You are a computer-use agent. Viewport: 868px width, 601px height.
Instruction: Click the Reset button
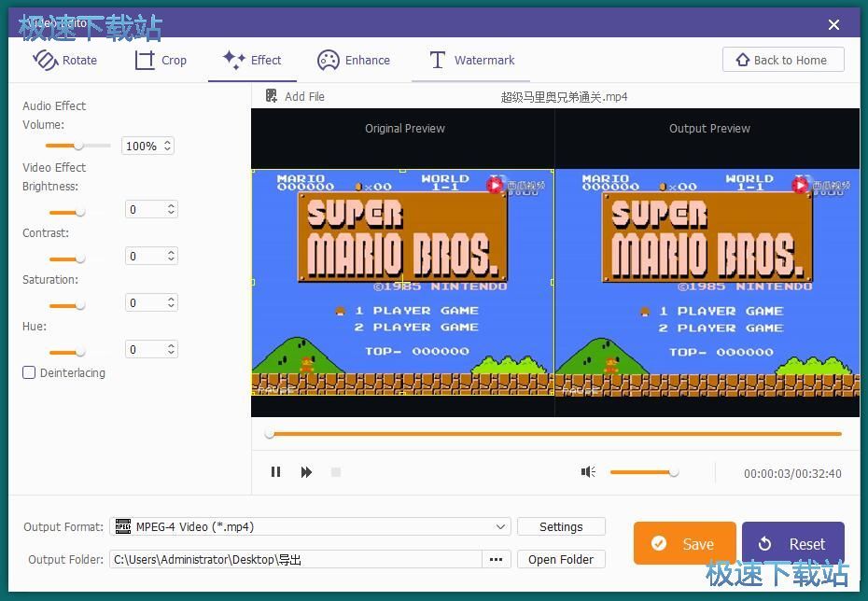pyautogui.click(x=793, y=543)
